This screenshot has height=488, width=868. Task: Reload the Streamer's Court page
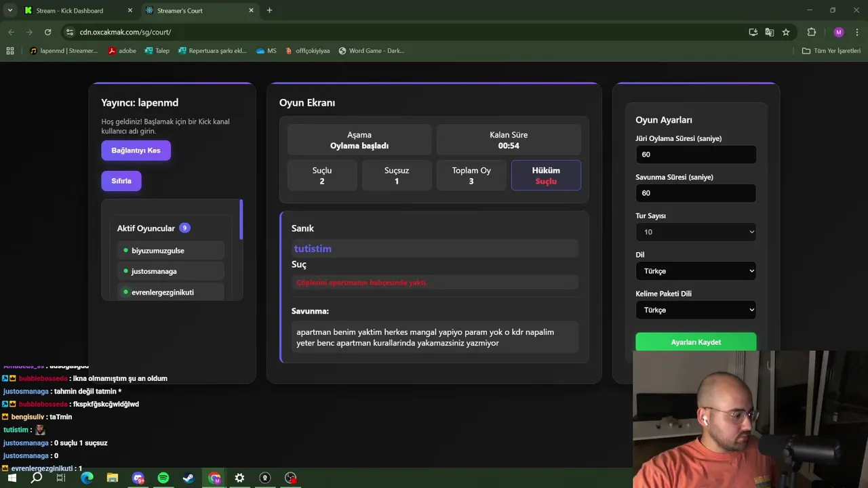(x=47, y=32)
